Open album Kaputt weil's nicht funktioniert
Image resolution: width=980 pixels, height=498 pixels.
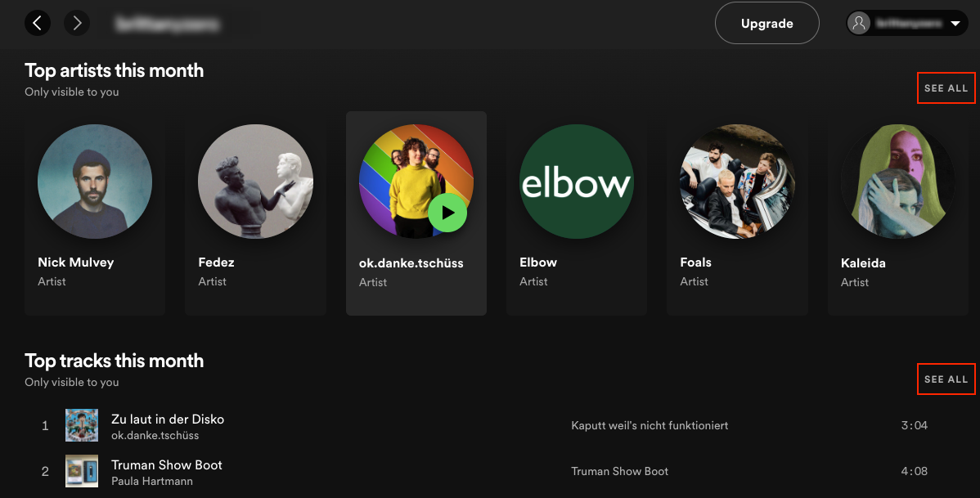click(650, 425)
